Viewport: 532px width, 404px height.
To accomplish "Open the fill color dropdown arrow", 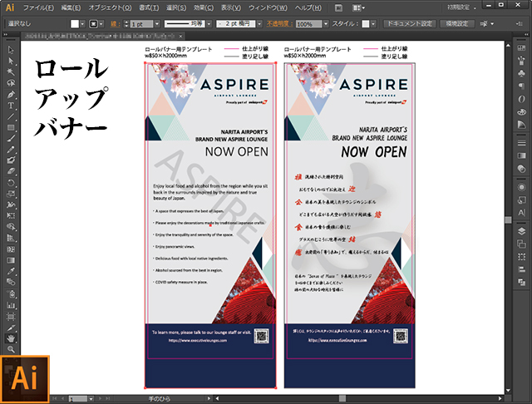I will [x=82, y=24].
